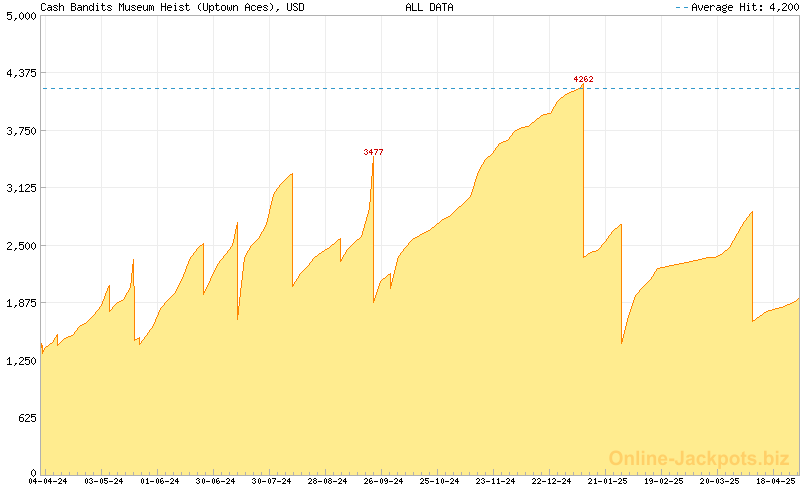The height and width of the screenshot is (490, 800).
Task: Select the 18-04-25 date label
Action: 776,482
